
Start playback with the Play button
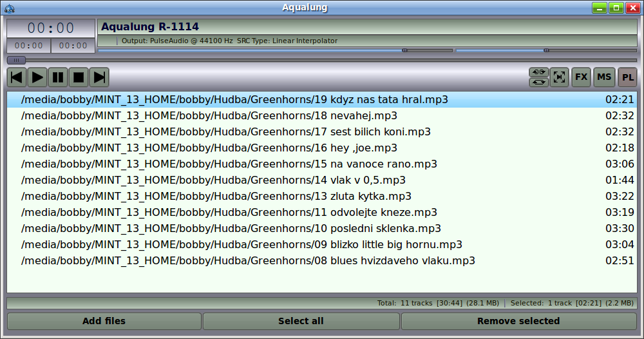coord(37,77)
